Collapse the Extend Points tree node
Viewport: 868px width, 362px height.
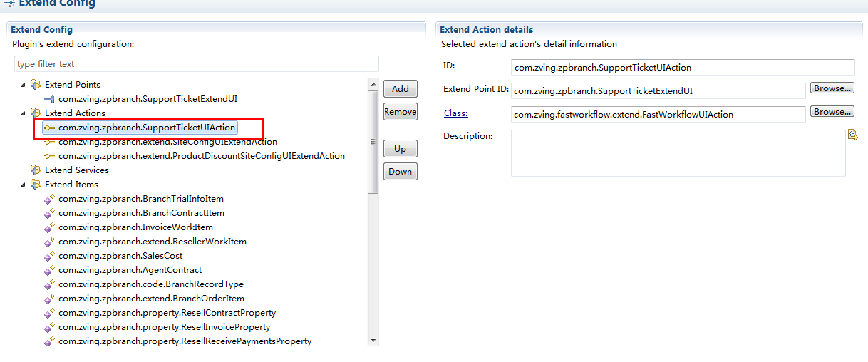pyautogui.click(x=23, y=85)
